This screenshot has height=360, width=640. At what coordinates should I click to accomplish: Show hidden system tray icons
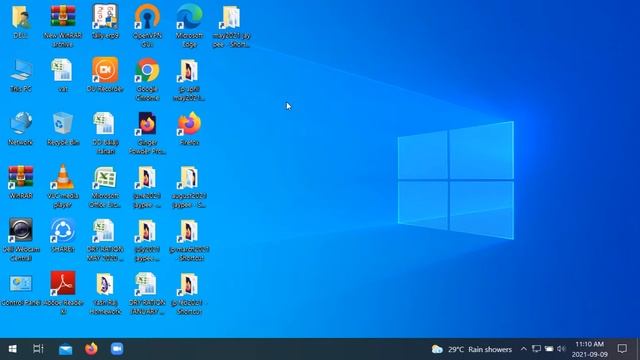click(x=523, y=349)
